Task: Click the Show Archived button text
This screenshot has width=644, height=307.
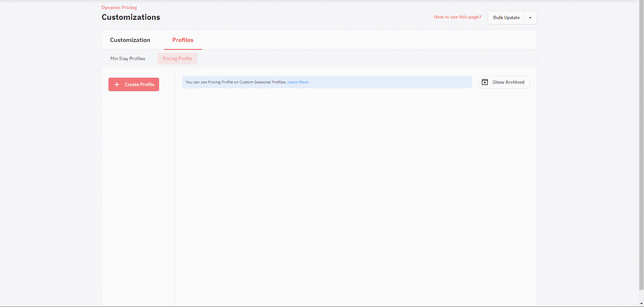Action: (x=508, y=82)
